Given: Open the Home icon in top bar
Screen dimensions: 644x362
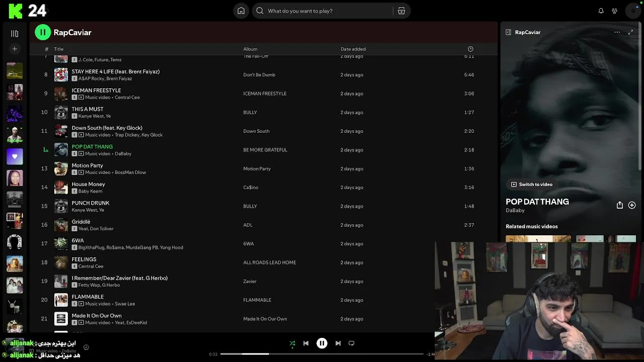Looking at the screenshot, I should coord(241,11).
